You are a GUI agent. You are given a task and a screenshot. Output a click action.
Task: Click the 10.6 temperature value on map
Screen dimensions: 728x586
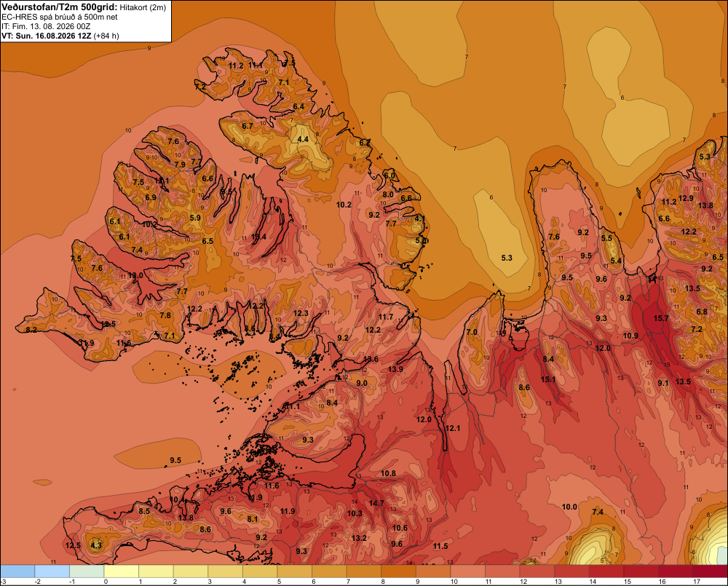pyautogui.click(x=400, y=528)
